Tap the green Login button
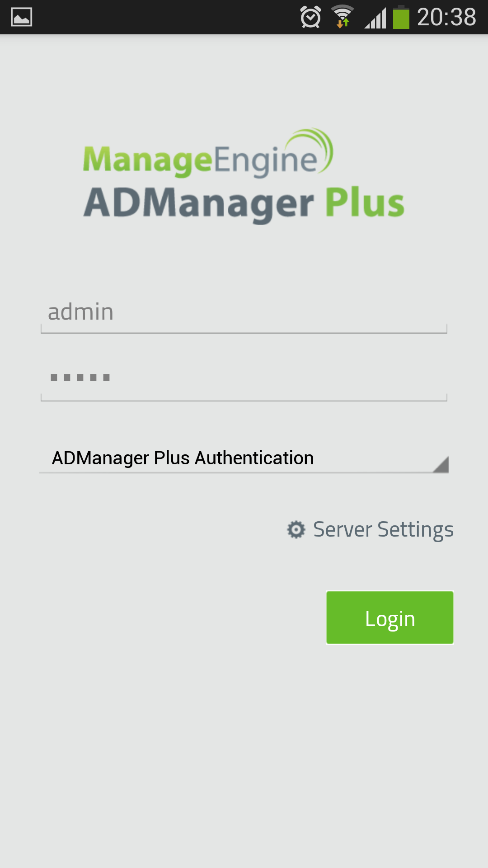The width and height of the screenshot is (488, 868). pyautogui.click(x=390, y=618)
